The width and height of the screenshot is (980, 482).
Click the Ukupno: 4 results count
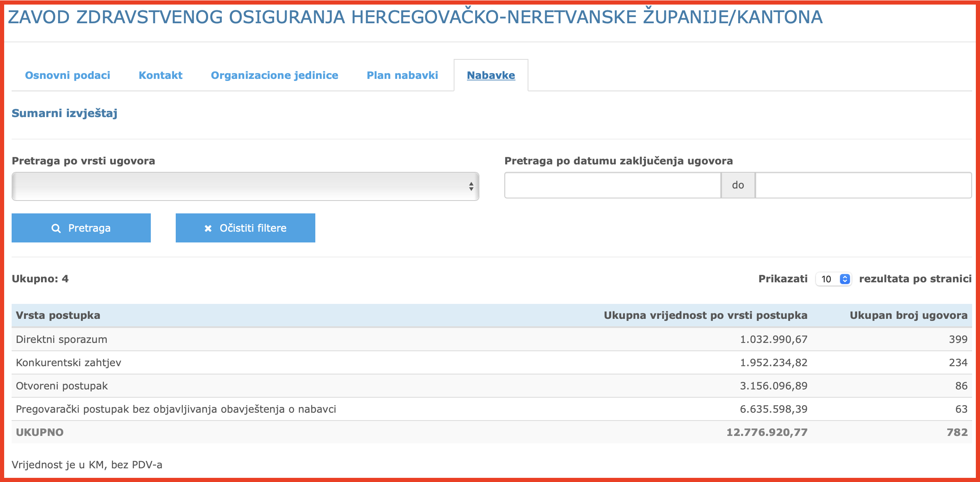(x=40, y=279)
